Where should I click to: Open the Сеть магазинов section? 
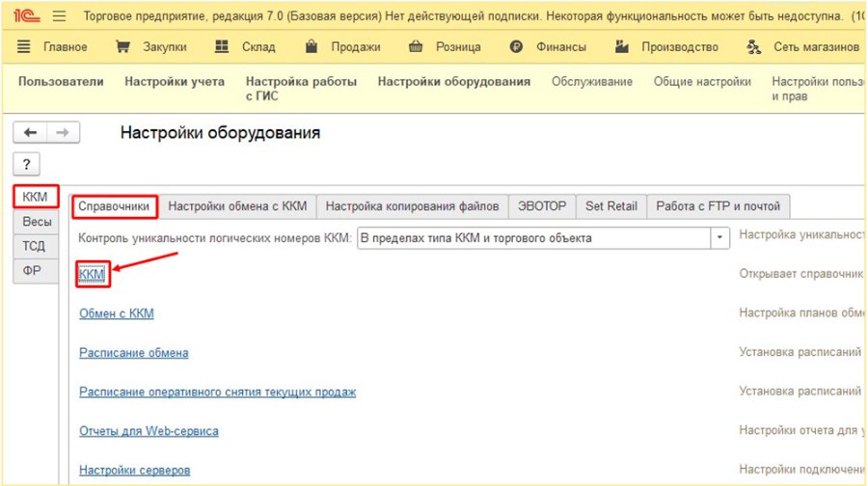pyautogui.click(x=816, y=47)
